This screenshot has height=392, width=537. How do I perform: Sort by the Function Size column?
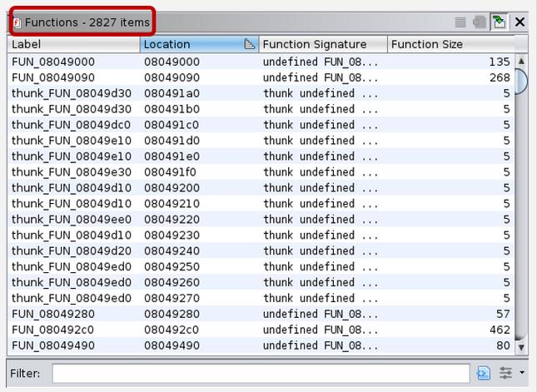(450, 44)
